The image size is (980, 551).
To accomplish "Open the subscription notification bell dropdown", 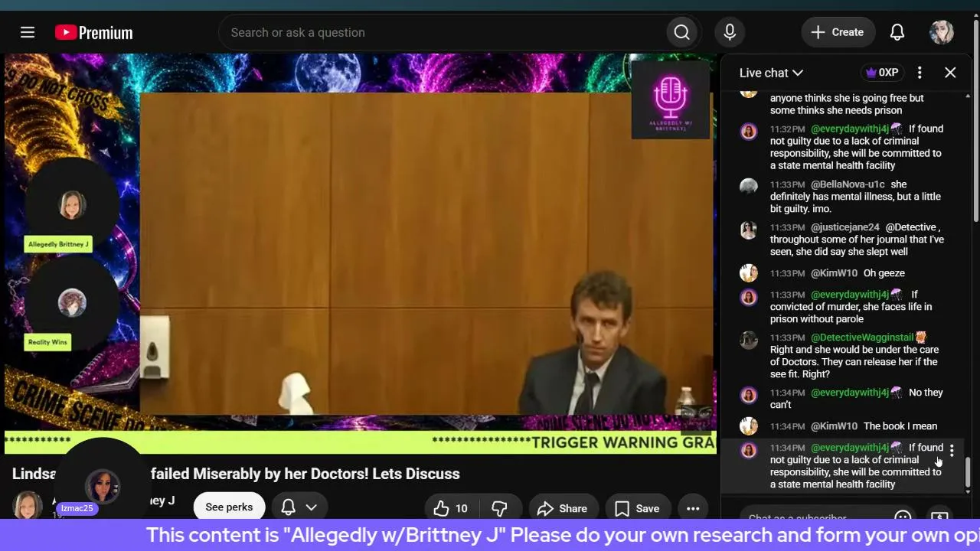I will point(299,507).
